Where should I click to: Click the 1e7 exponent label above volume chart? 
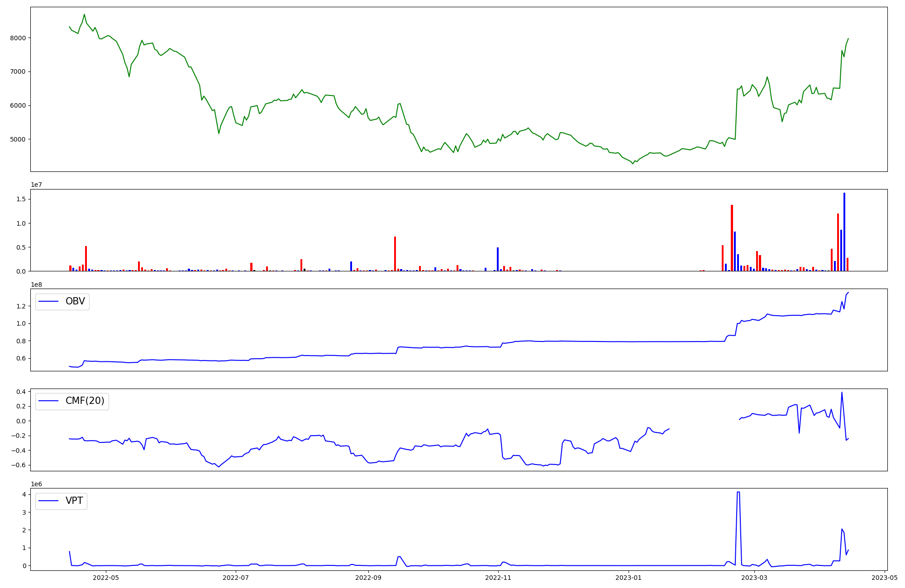tap(37, 185)
